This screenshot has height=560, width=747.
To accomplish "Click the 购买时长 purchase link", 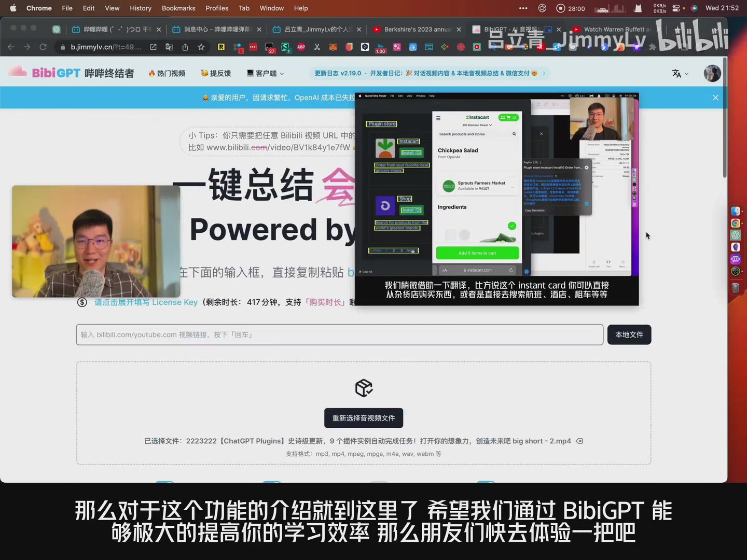I will coord(325,302).
